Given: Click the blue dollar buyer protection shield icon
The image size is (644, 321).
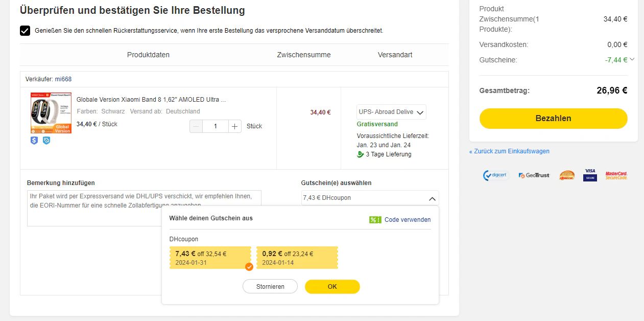Looking at the screenshot, I should (x=34, y=140).
